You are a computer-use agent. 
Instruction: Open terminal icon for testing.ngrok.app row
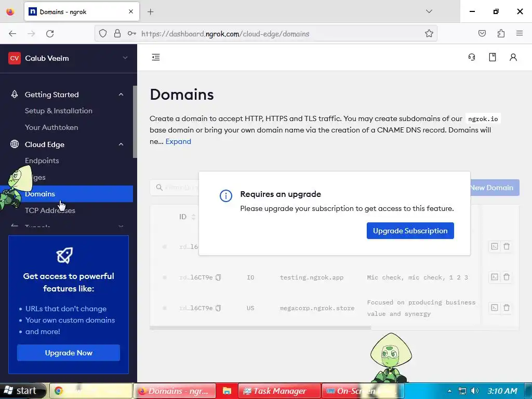tap(495, 277)
